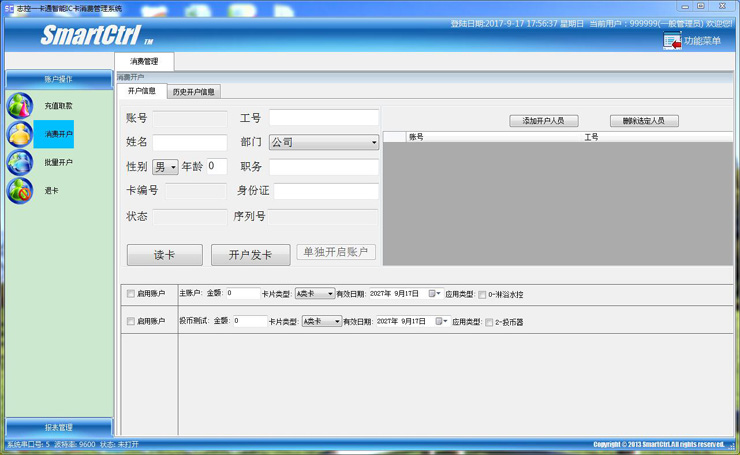Check the 0-淋浴水控 application type
Viewport: 740px width, 455px height.
483,295
